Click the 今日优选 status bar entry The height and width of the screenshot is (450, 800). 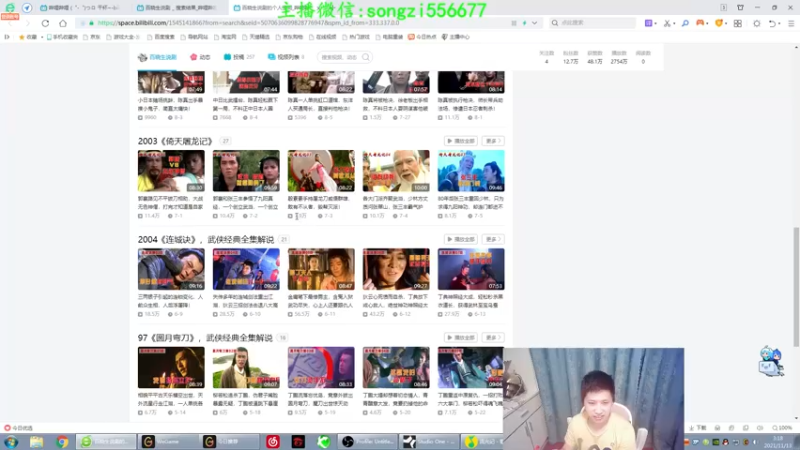coord(18,428)
